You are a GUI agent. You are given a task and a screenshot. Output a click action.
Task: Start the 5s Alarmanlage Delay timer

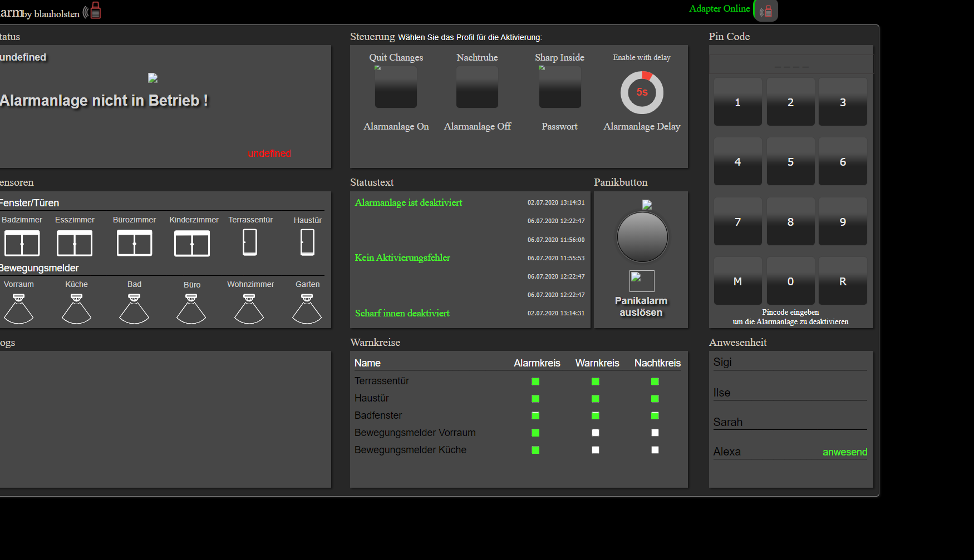642,92
